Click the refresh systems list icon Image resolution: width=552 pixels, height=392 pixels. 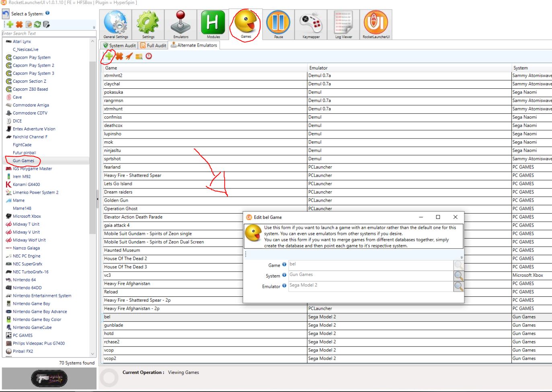click(37, 24)
